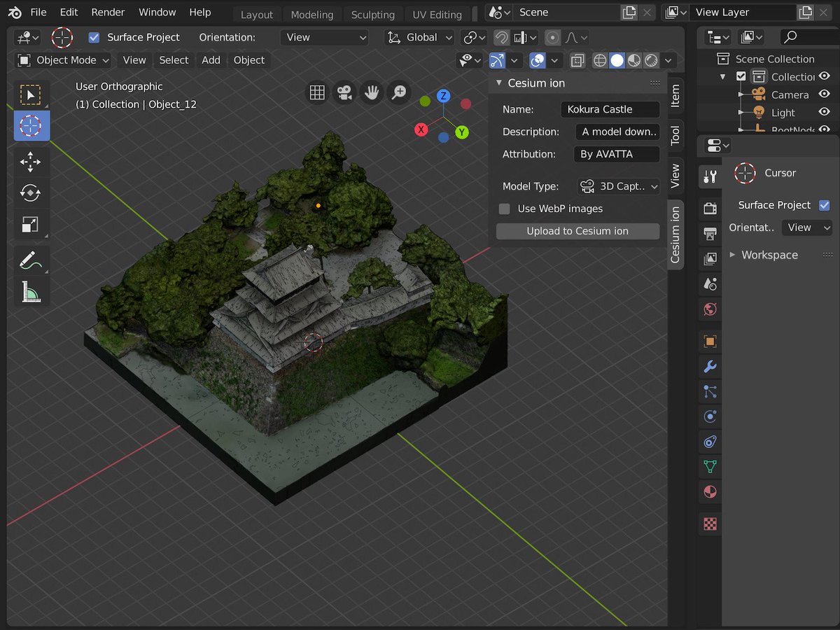840x630 pixels.
Task: Open the World properties tab
Action: tap(710, 309)
